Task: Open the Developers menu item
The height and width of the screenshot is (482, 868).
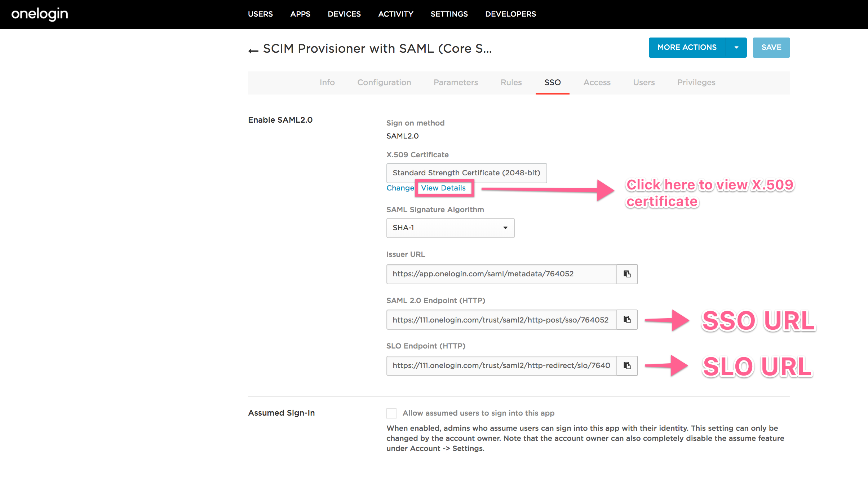Action: 510,14
